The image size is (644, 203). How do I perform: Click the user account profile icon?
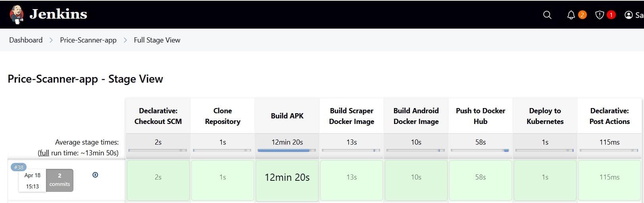click(x=629, y=15)
